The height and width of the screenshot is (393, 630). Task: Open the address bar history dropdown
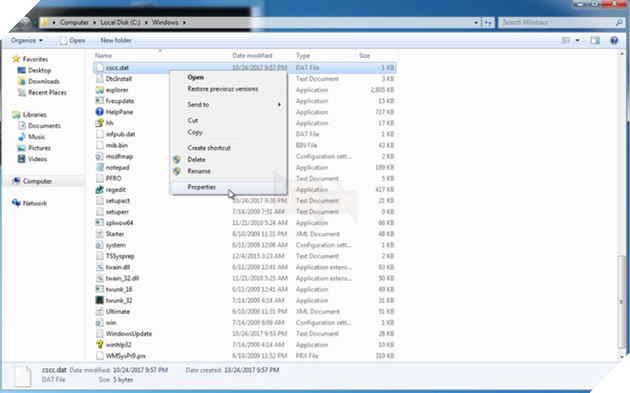476,23
